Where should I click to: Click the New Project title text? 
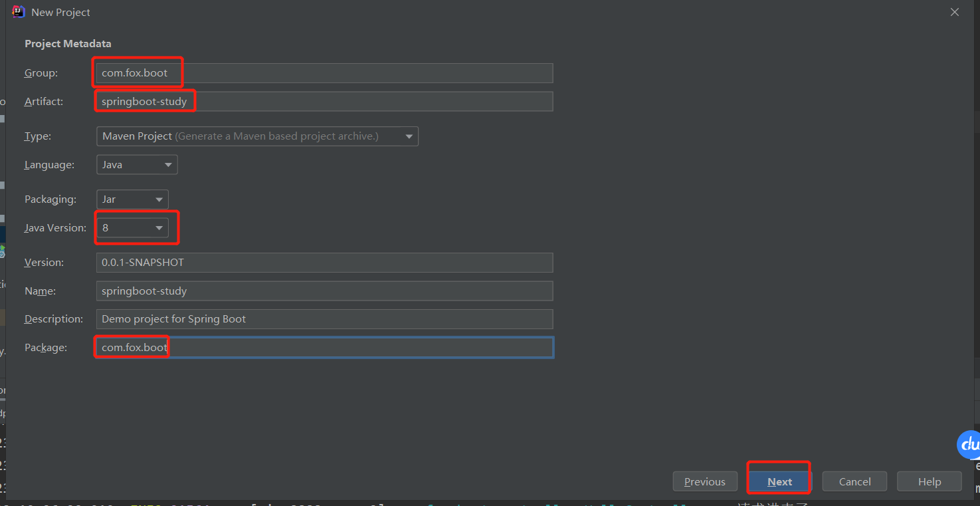point(60,13)
